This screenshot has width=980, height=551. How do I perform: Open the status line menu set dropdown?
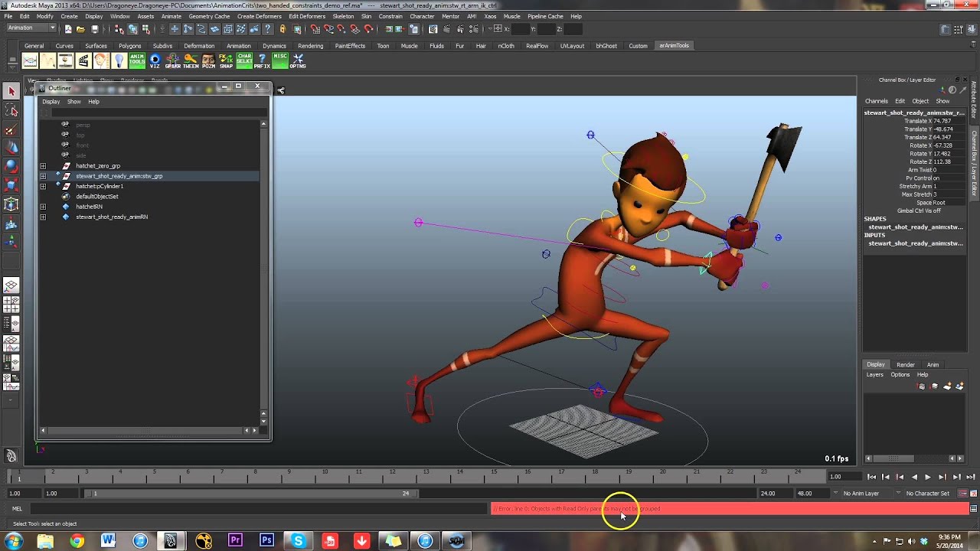pyautogui.click(x=31, y=28)
